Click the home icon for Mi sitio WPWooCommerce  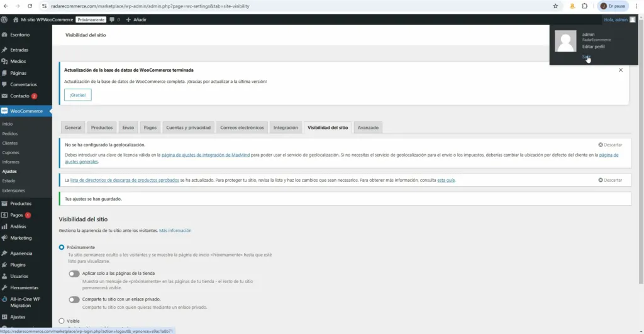[16, 19]
